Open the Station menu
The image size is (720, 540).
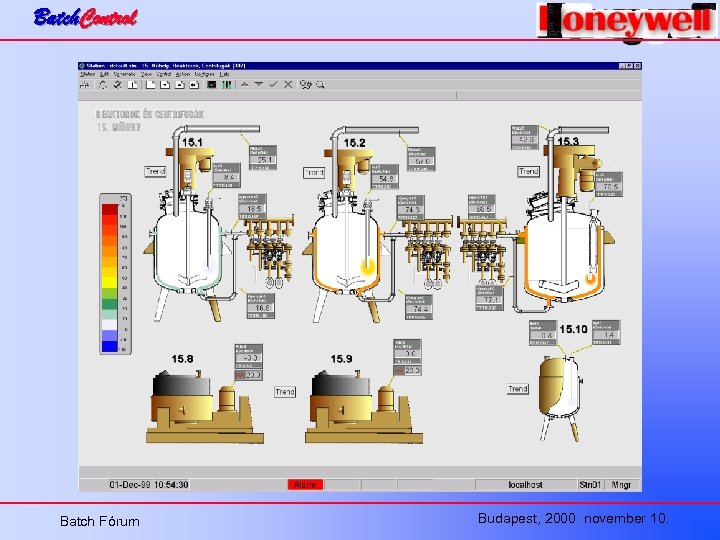pyautogui.click(x=87, y=74)
